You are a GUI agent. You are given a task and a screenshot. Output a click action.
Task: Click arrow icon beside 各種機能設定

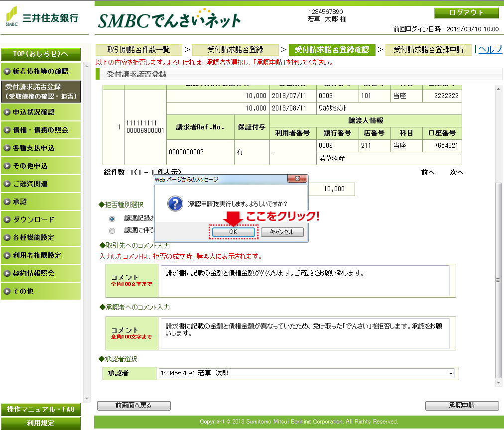tap(7, 237)
